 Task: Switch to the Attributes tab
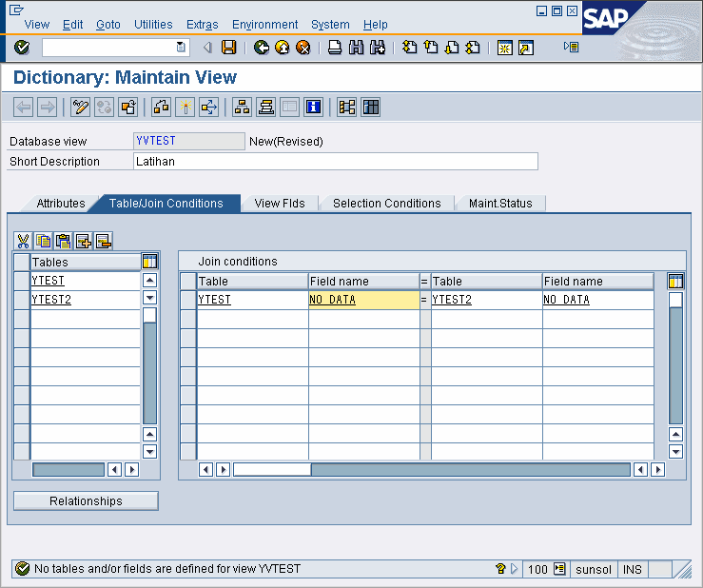click(x=61, y=204)
